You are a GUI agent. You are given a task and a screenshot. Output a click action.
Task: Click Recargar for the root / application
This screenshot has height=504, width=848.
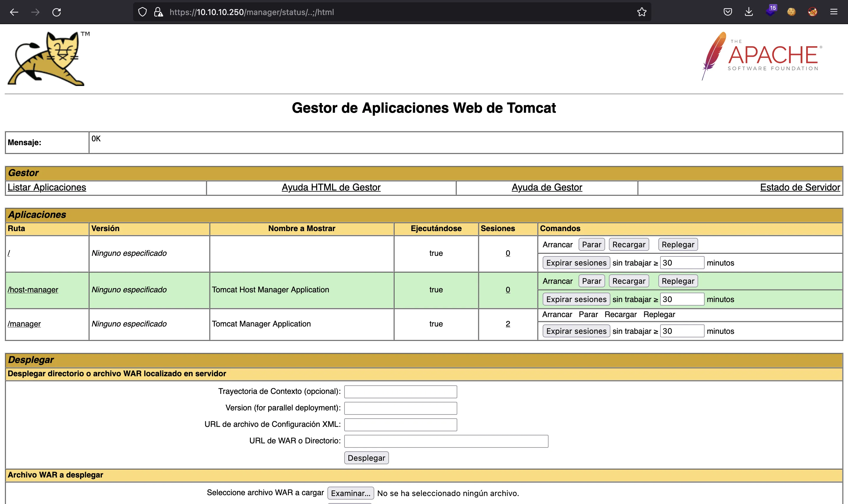point(629,245)
